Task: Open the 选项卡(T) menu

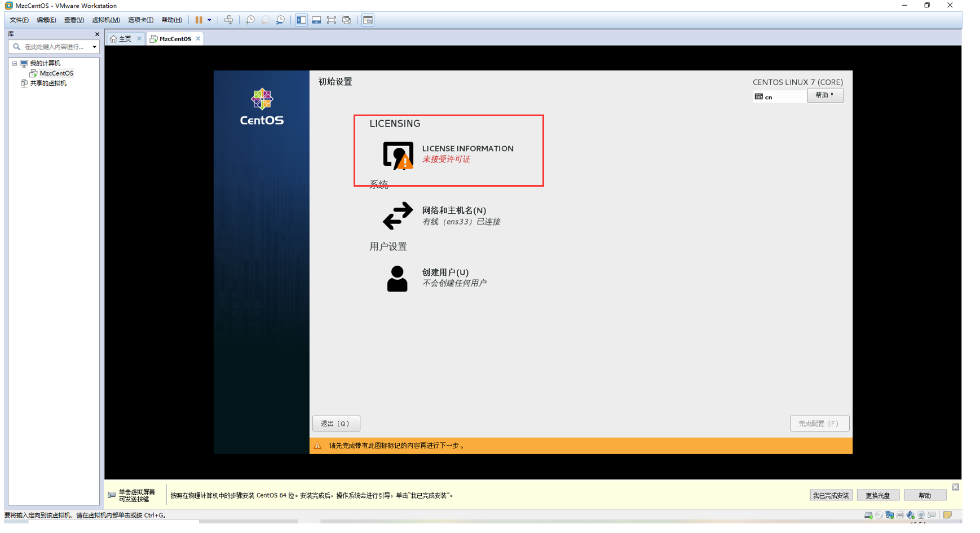Action: 140,20
